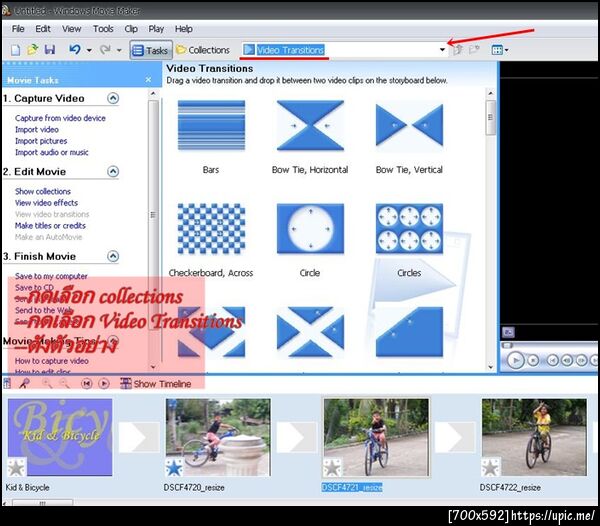
Task: Click effect star on Kid & Bicycle clip
Action: click(16, 467)
